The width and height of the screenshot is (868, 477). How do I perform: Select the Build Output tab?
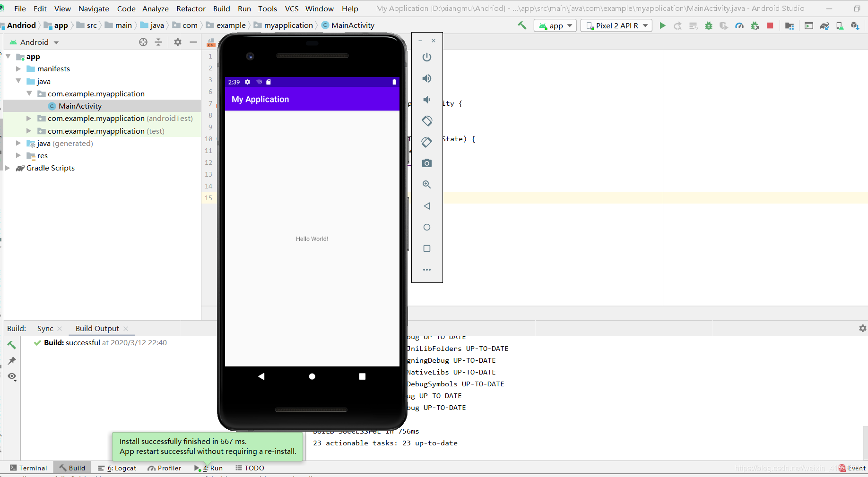click(97, 328)
